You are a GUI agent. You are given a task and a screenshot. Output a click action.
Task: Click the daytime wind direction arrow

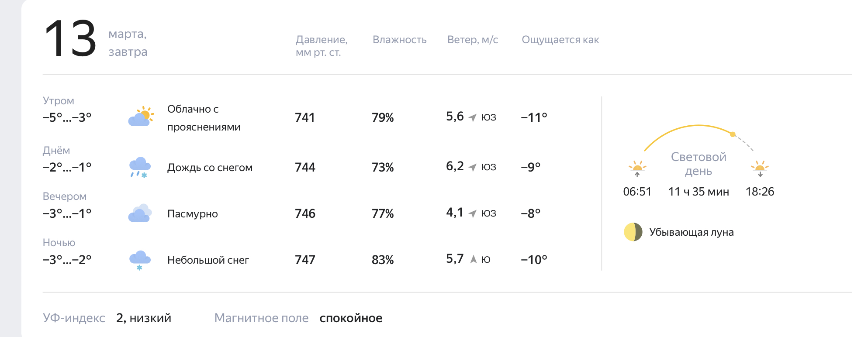pyautogui.click(x=473, y=167)
